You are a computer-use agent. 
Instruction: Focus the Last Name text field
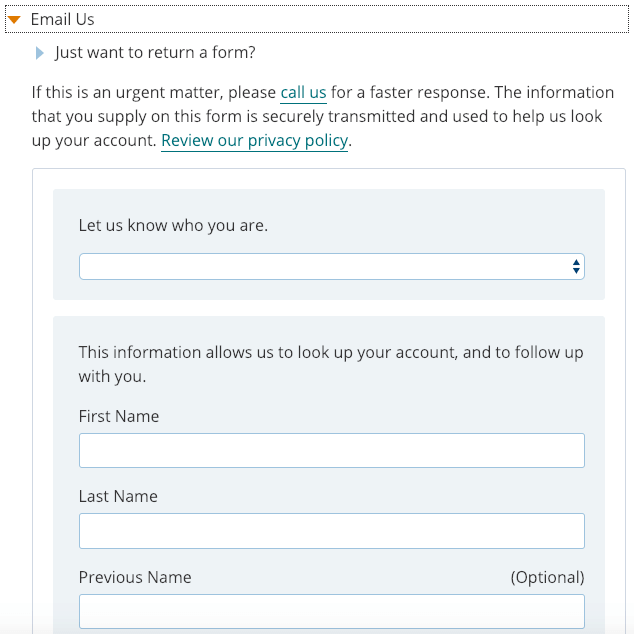tap(332, 531)
